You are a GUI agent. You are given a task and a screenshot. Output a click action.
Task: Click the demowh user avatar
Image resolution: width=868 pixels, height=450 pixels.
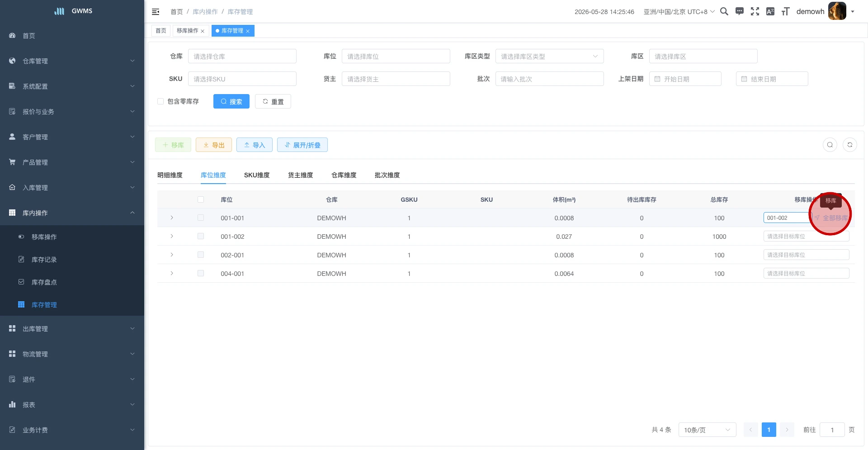(x=837, y=11)
